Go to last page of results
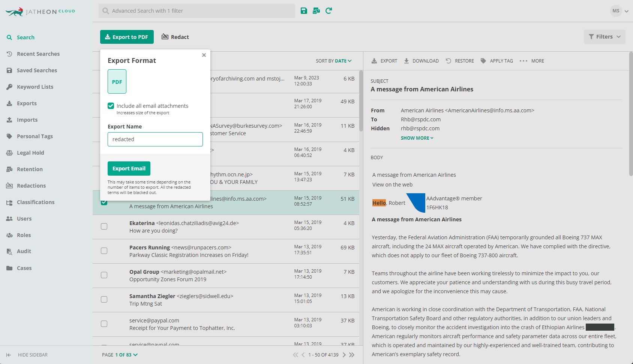This screenshot has height=364, width=633. 352,355
